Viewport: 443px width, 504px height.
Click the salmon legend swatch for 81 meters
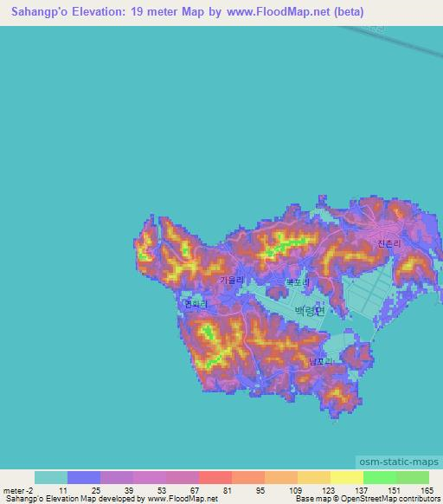(248, 478)
